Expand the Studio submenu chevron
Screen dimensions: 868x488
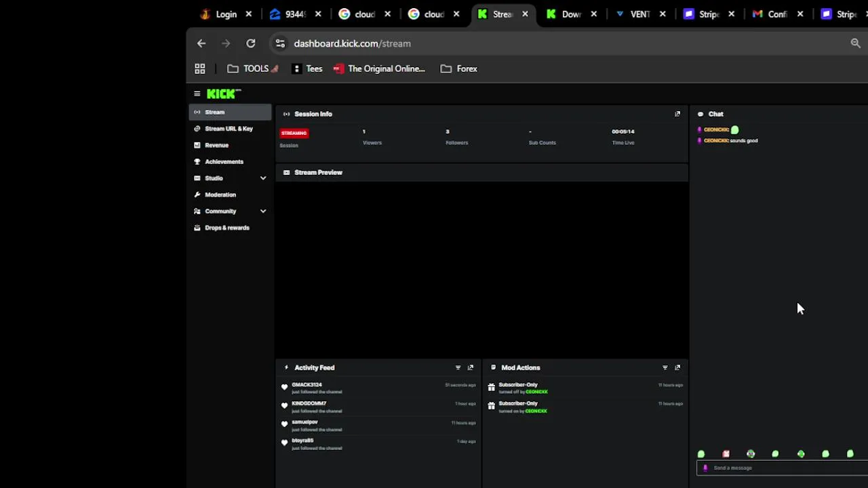263,178
